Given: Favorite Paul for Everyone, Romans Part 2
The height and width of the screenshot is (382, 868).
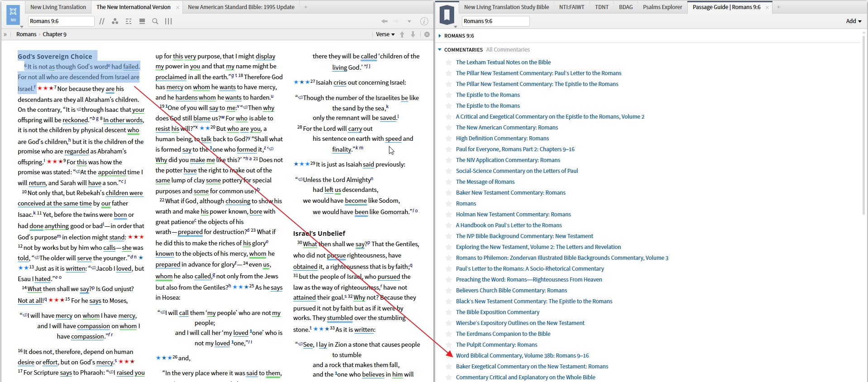Looking at the screenshot, I should click(x=449, y=149).
